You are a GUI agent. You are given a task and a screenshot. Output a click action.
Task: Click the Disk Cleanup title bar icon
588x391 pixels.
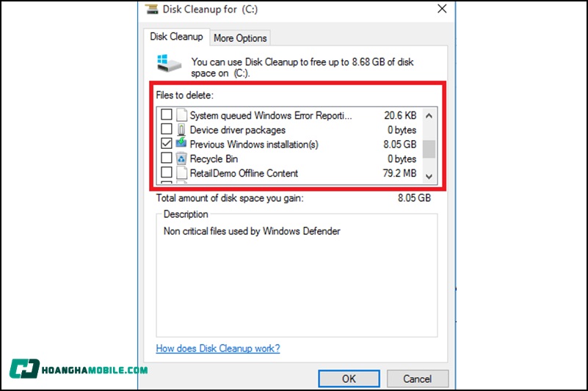click(x=152, y=9)
